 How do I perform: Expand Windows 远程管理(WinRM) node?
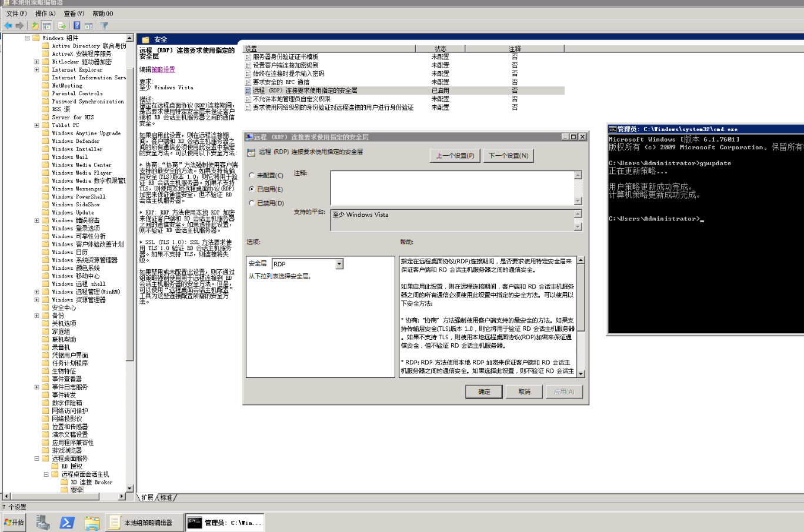click(36, 292)
